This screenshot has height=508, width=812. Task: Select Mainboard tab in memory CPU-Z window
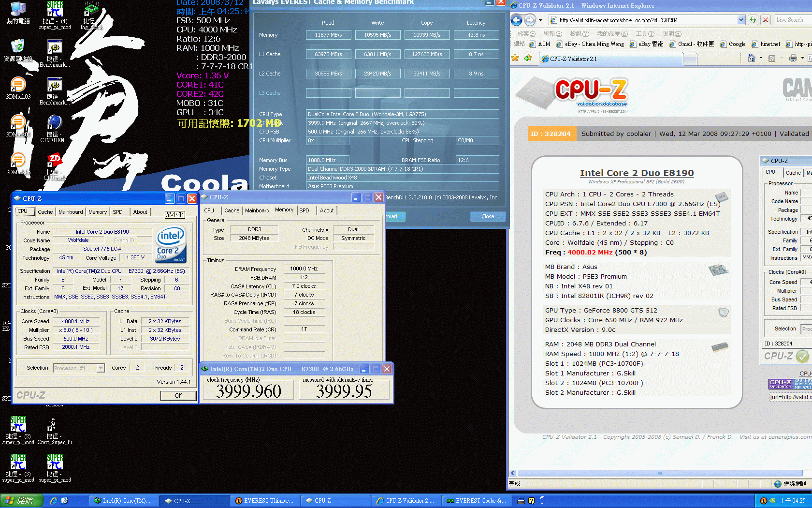[257, 210]
